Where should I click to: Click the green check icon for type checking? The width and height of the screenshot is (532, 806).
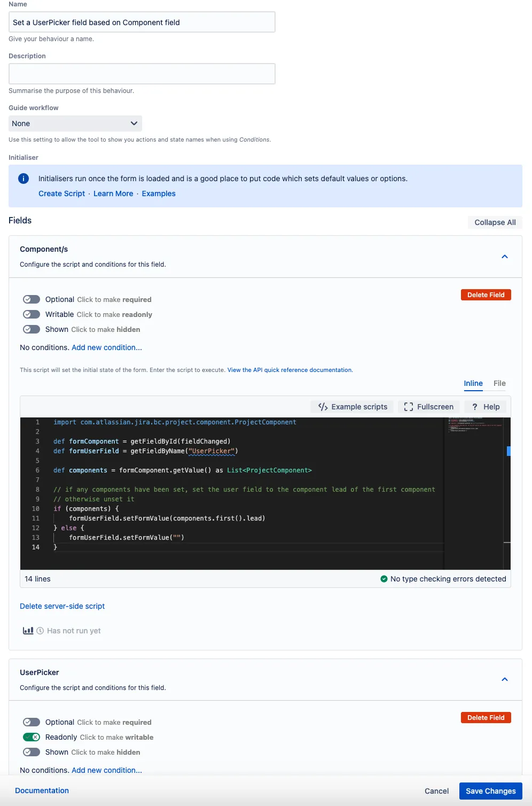(x=384, y=579)
